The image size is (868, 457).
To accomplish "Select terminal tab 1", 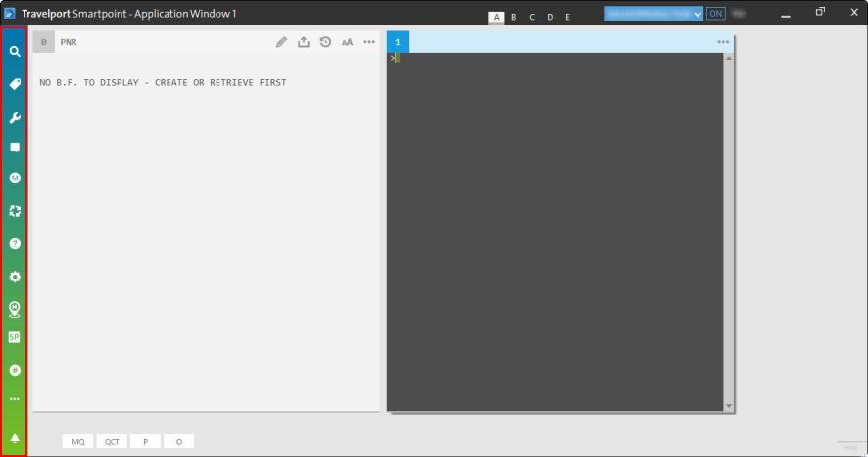I will point(398,42).
